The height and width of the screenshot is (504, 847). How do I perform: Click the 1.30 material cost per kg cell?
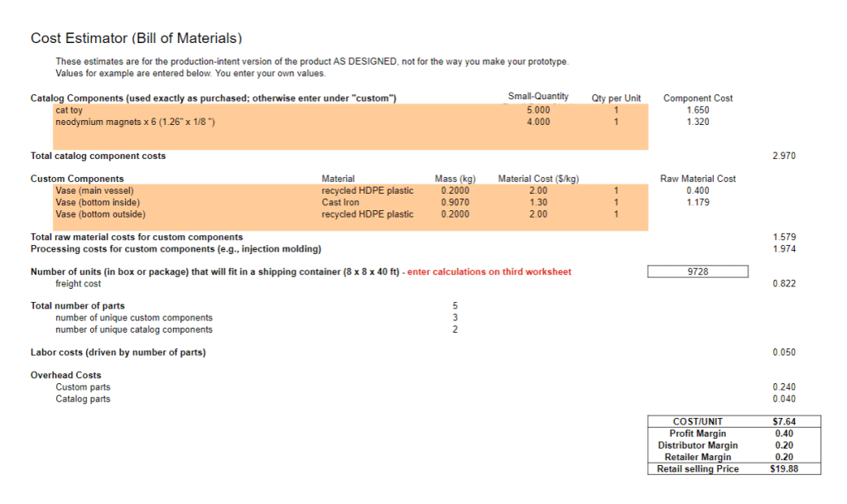(x=538, y=203)
